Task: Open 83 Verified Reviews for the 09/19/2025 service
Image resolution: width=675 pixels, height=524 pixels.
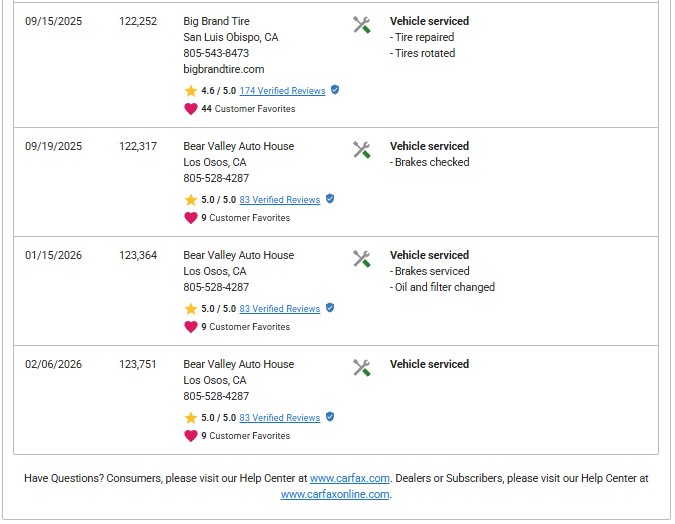Action: pos(280,200)
